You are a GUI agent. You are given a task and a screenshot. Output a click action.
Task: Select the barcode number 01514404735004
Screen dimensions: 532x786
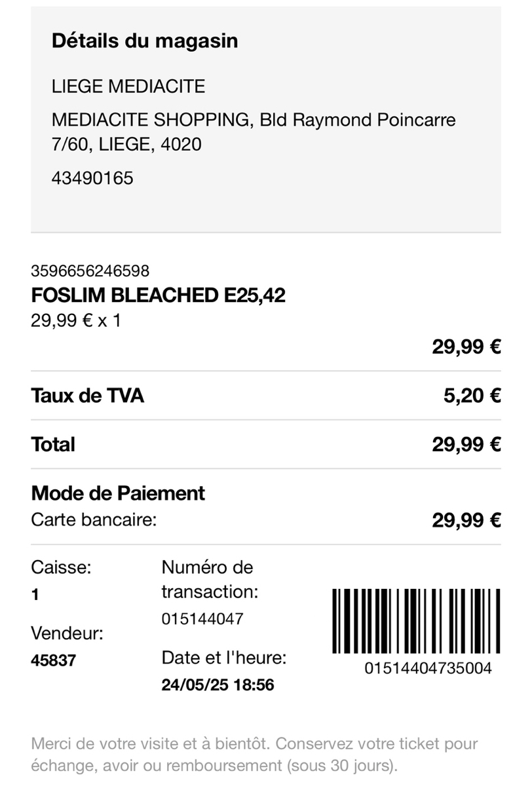[x=428, y=669]
